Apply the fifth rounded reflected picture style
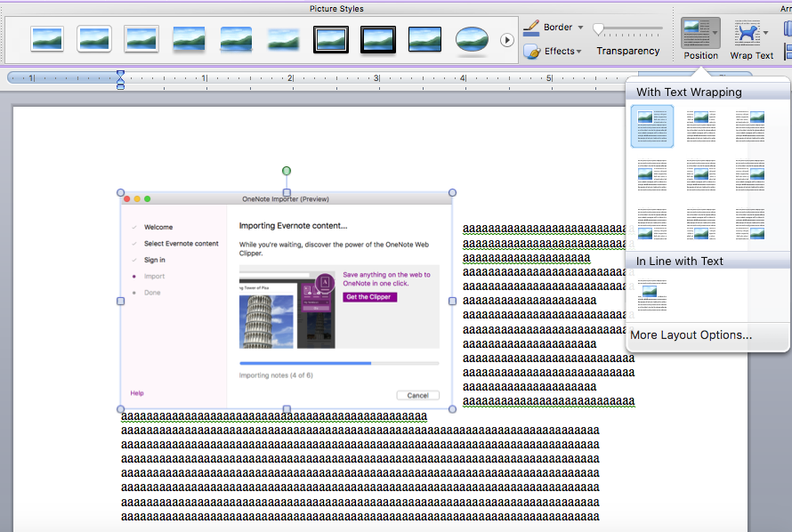792x532 pixels. pos(236,39)
